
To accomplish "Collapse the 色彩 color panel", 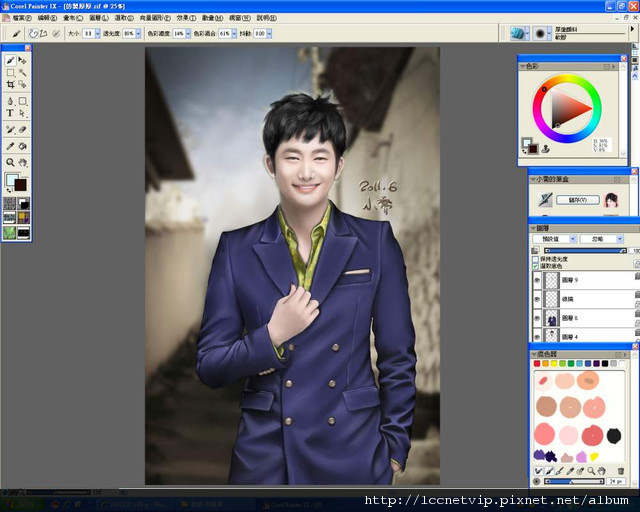I will click(522, 66).
